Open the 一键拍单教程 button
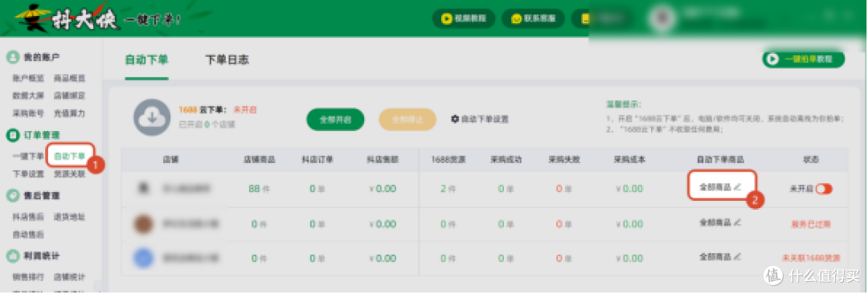The height and width of the screenshot is (294, 868). point(804,59)
